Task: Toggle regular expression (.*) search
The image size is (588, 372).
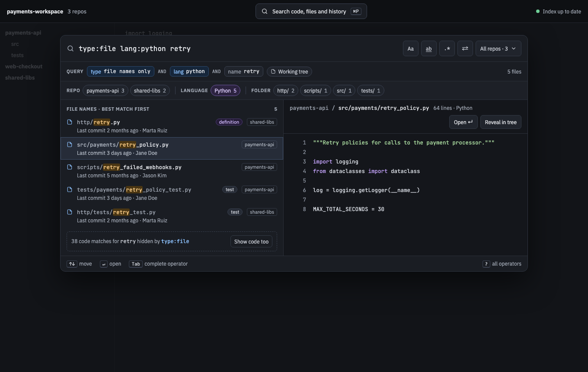Action: tap(447, 49)
